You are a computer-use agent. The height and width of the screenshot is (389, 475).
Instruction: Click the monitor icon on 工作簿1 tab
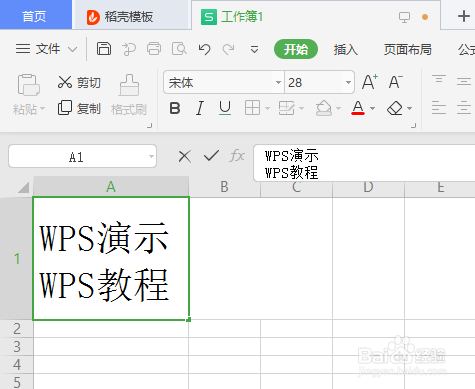click(x=404, y=17)
